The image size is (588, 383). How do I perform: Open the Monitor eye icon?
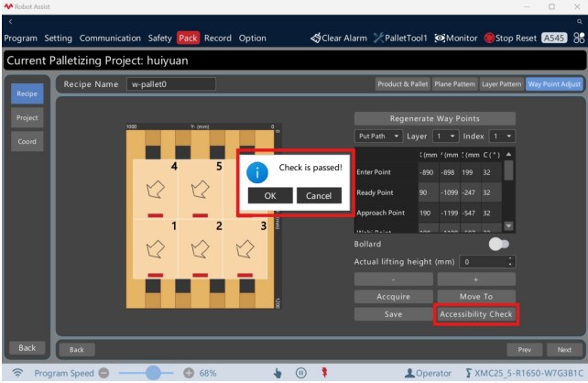click(x=440, y=38)
